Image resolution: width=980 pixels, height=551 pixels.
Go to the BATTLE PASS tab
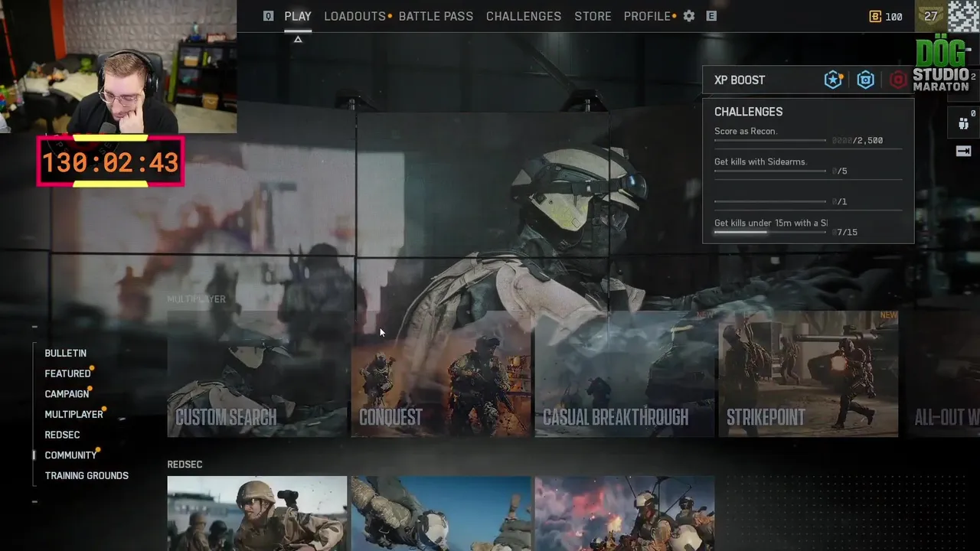436,16
